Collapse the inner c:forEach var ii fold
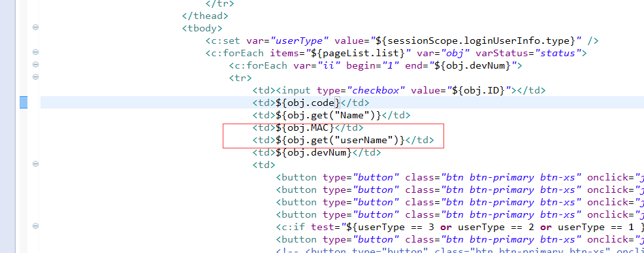This screenshot has height=253, width=644. pyautogui.click(x=35, y=65)
